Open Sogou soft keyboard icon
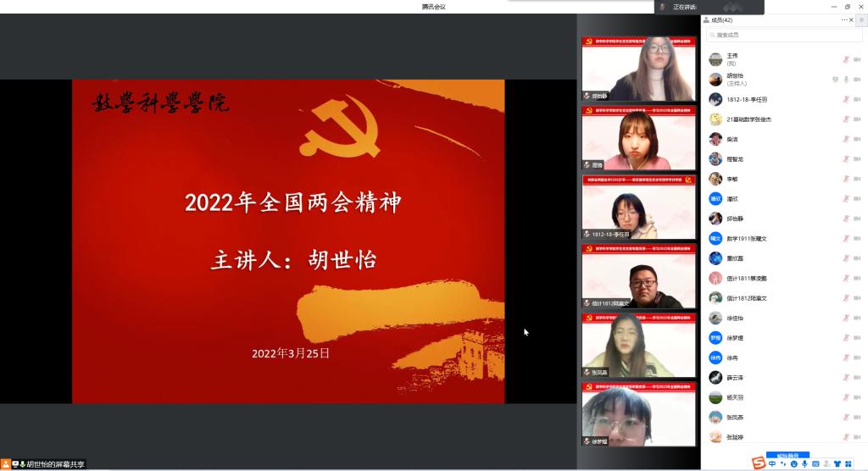This screenshot has width=868, height=471. [x=815, y=464]
